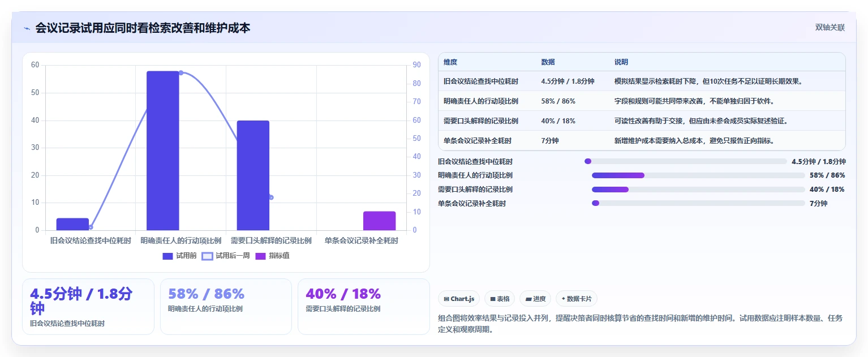Screen dimensions: 868x357
Task: Open the 58% / 86% data card
Action: 226,307
